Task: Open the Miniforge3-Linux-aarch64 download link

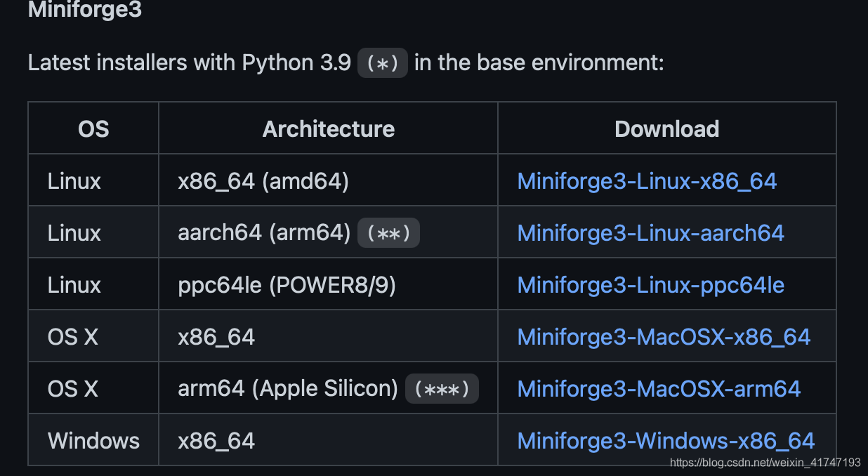Action: (x=650, y=233)
